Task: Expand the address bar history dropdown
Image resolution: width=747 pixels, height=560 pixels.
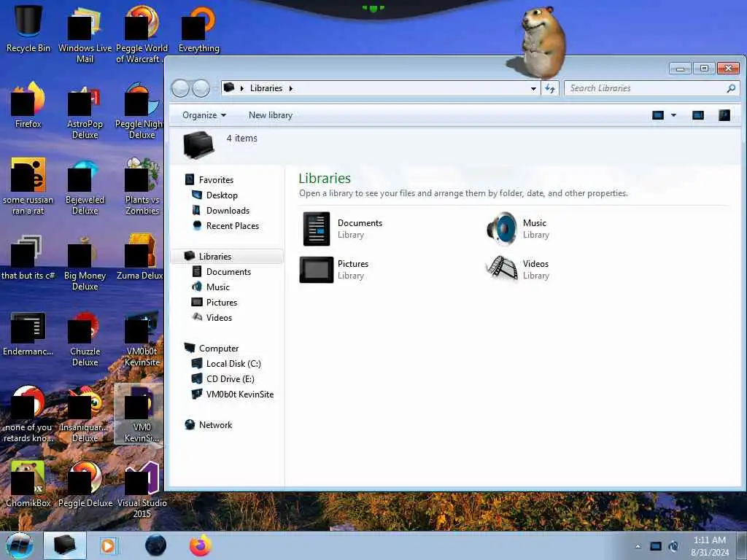Action: pos(533,88)
